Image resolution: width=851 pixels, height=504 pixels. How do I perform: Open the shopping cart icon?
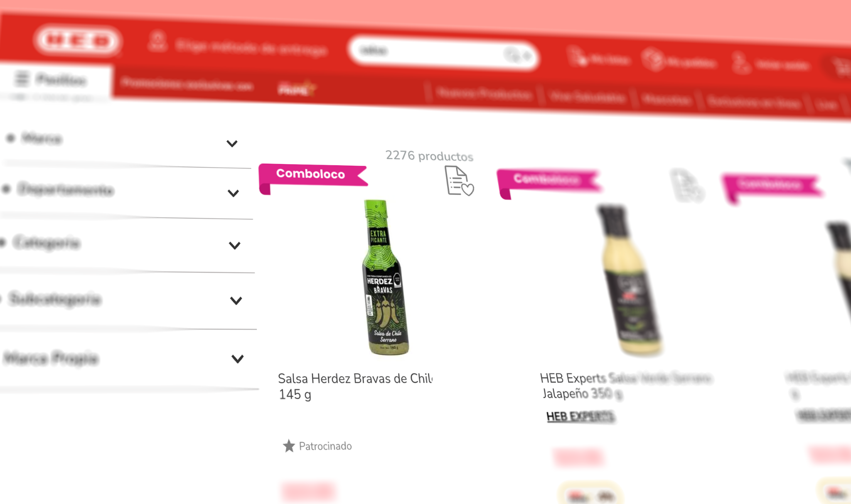tap(842, 67)
